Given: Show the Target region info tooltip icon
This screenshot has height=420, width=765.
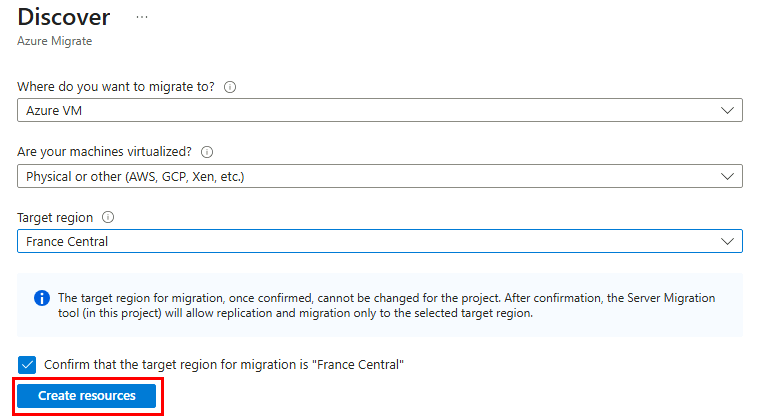Looking at the screenshot, I should tap(108, 217).
